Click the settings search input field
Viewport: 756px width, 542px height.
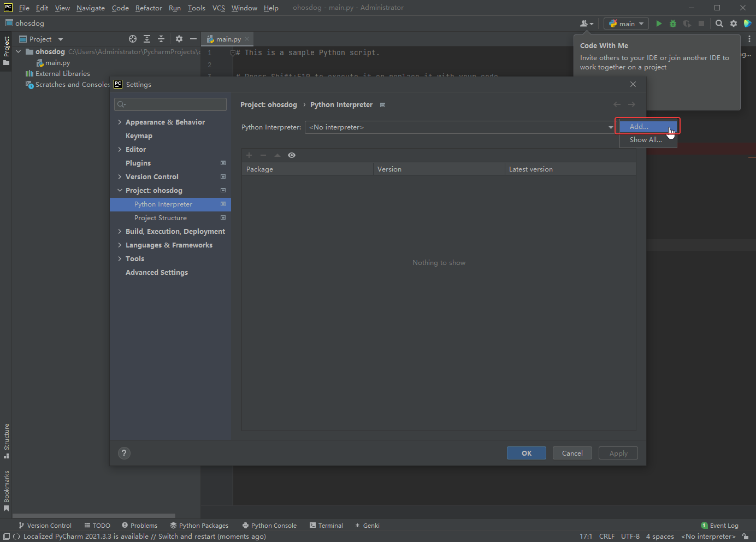[x=170, y=104]
